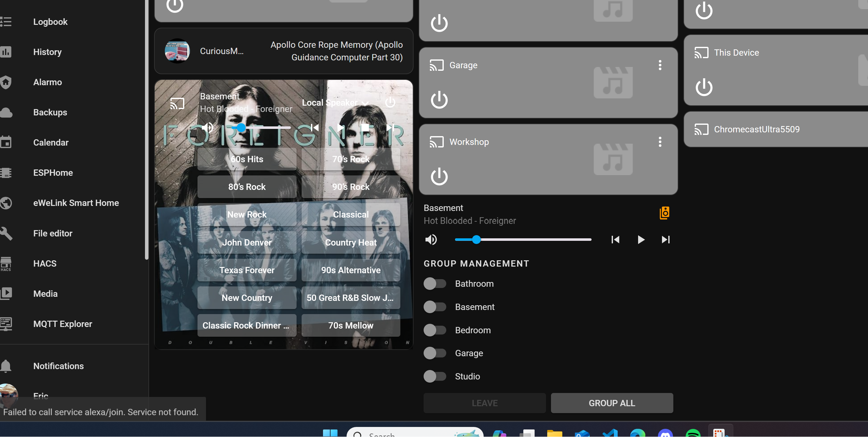Click the power icon on the Garage card
The width and height of the screenshot is (868, 437).
pyautogui.click(x=439, y=100)
